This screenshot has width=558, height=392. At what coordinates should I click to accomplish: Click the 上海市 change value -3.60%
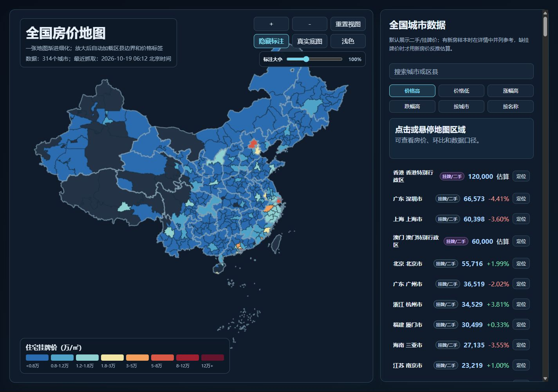tap(499, 219)
